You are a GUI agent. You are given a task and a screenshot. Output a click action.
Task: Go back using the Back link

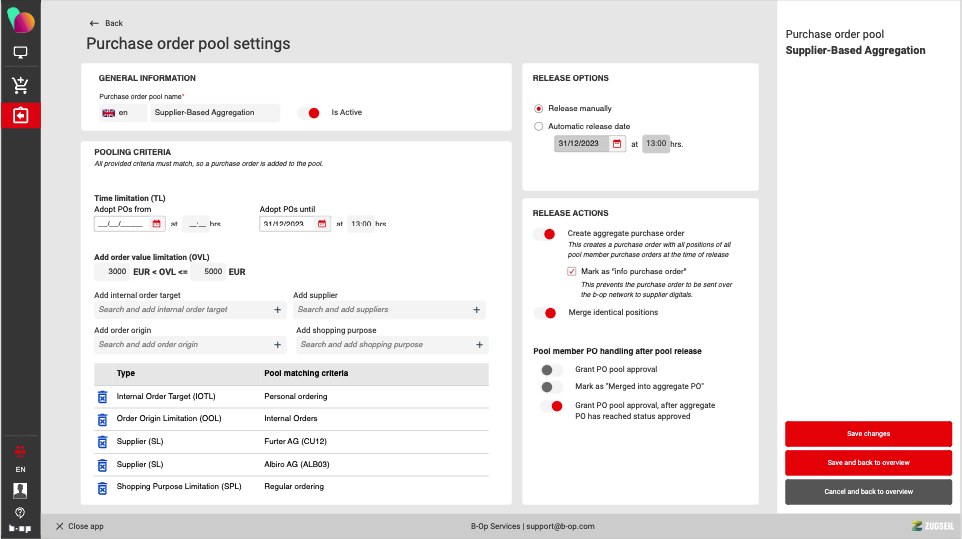tap(106, 23)
